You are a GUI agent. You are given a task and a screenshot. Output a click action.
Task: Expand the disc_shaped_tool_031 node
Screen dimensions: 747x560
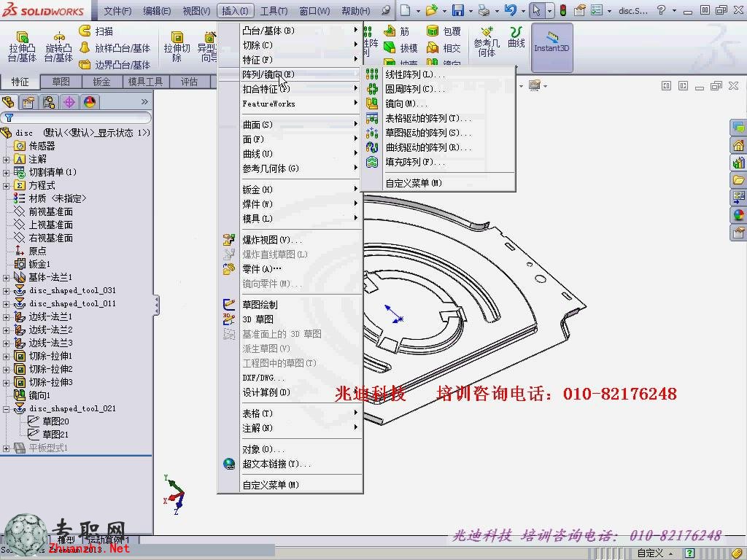pyautogui.click(x=6, y=290)
